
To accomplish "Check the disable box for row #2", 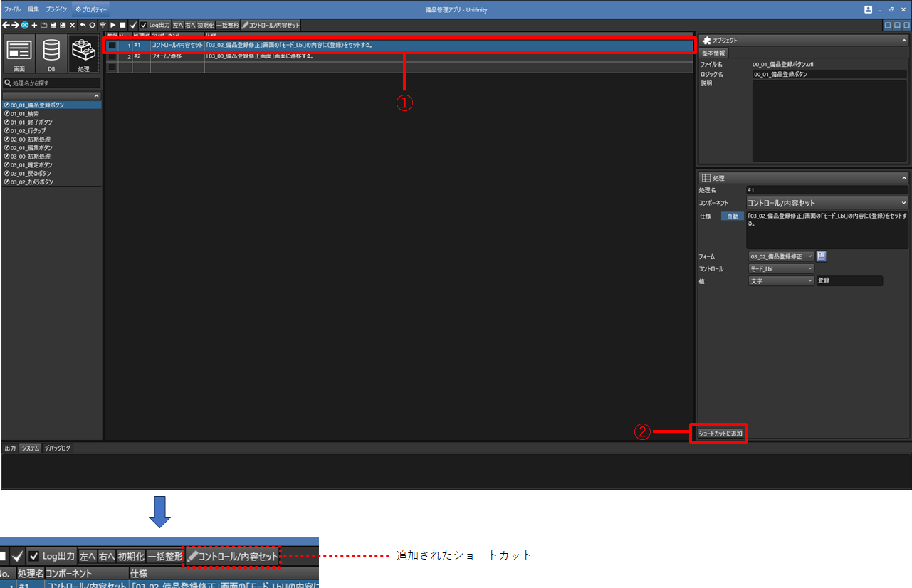I will (x=112, y=56).
